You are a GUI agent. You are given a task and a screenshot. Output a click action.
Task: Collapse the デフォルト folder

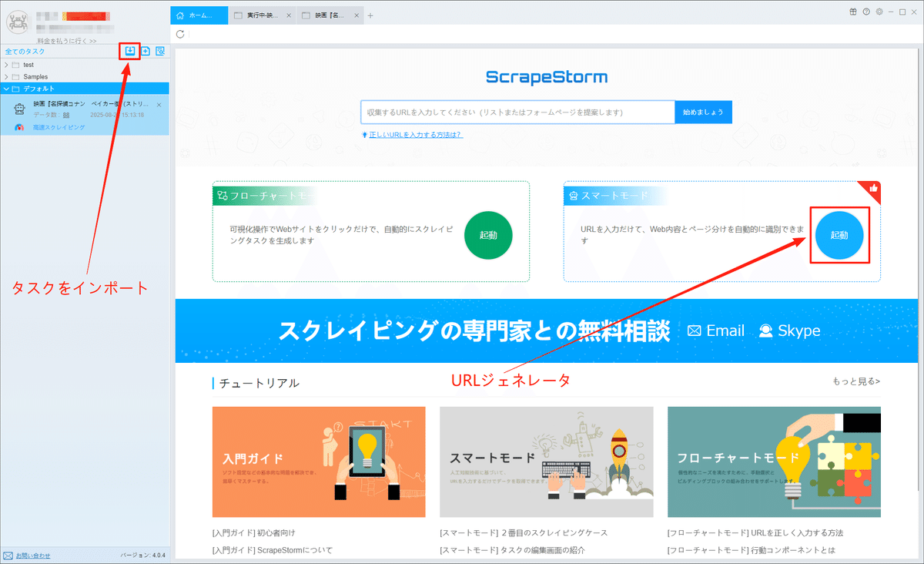coord(7,89)
